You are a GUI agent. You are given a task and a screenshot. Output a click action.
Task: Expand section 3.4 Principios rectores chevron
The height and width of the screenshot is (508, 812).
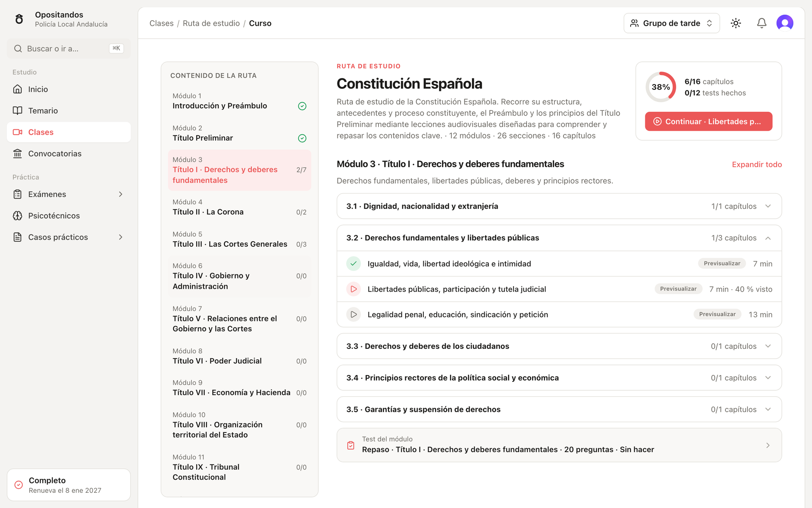[x=768, y=378]
